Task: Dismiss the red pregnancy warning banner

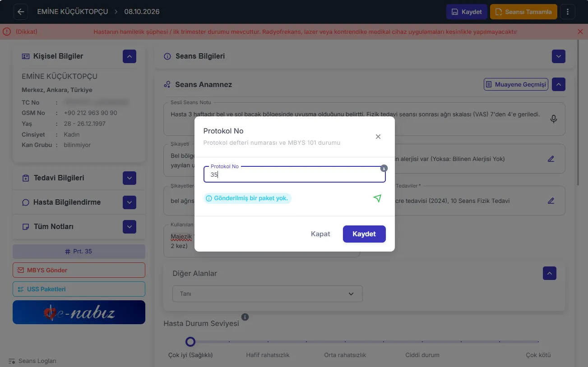Action: click(580, 32)
